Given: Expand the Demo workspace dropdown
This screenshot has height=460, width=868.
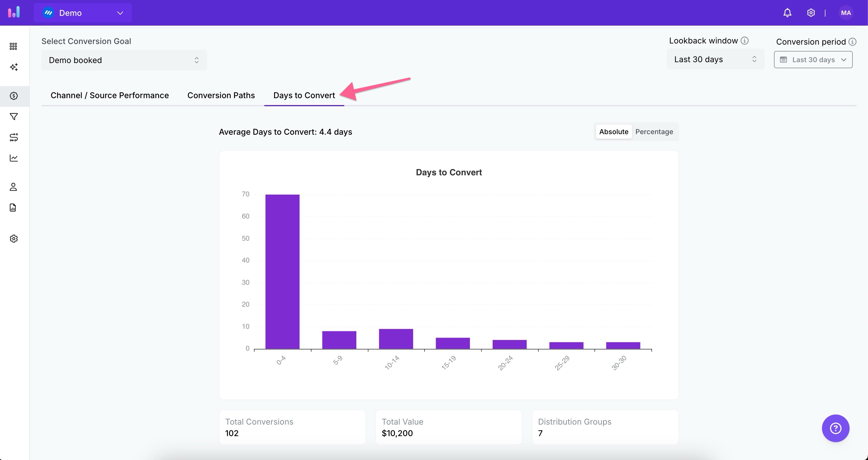Looking at the screenshot, I should (83, 13).
